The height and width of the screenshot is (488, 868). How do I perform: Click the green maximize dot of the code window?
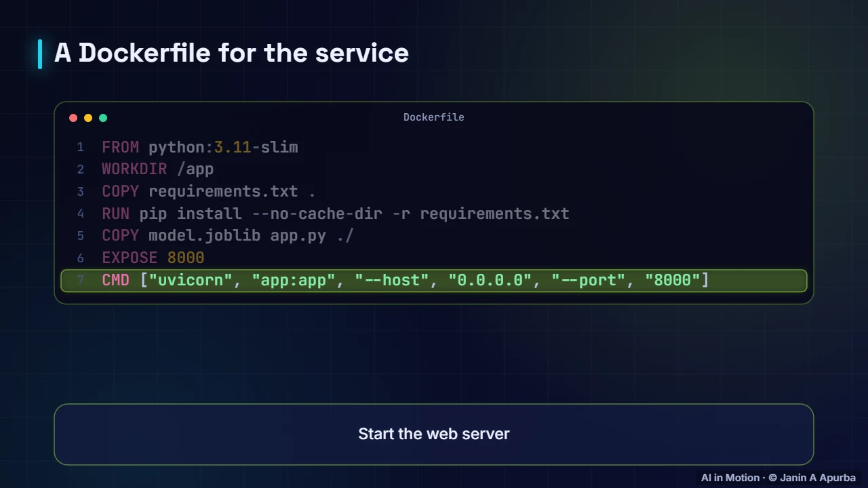tap(103, 118)
